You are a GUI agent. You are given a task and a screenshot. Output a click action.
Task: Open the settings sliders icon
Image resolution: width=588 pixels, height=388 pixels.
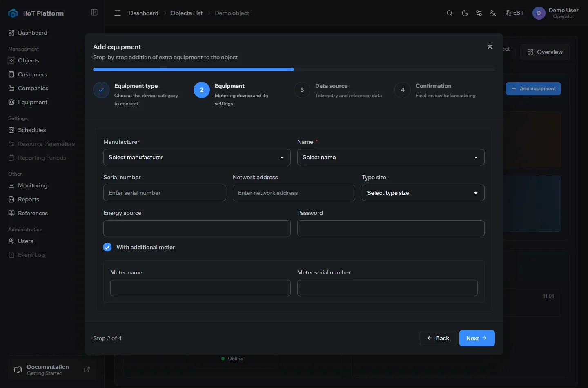tap(479, 13)
